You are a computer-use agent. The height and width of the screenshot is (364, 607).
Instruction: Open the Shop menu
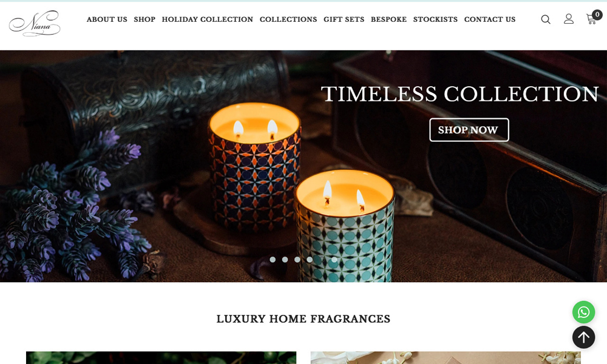pyautogui.click(x=144, y=19)
